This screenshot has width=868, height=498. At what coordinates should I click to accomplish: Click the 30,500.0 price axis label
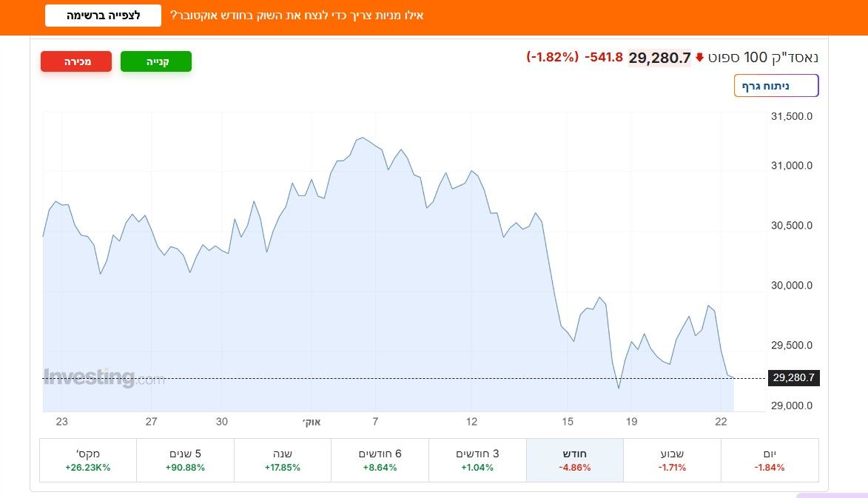pyautogui.click(x=792, y=225)
